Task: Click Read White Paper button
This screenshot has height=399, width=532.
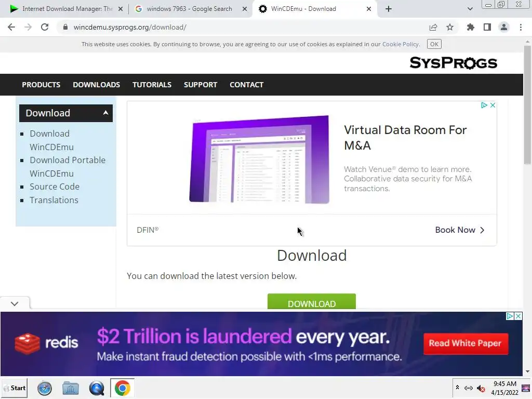Action: pyautogui.click(x=465, y=343)
